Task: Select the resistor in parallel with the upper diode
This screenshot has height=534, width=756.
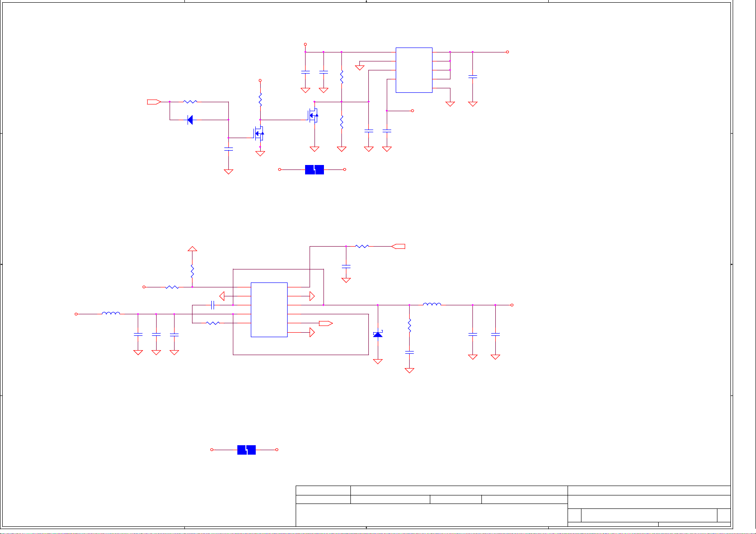Action: 190,102
